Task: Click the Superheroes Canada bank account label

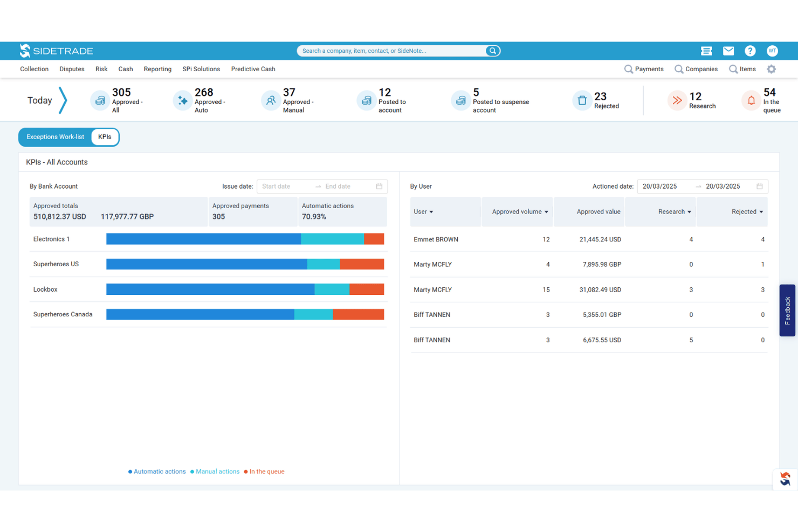Action: pos(63,314)
